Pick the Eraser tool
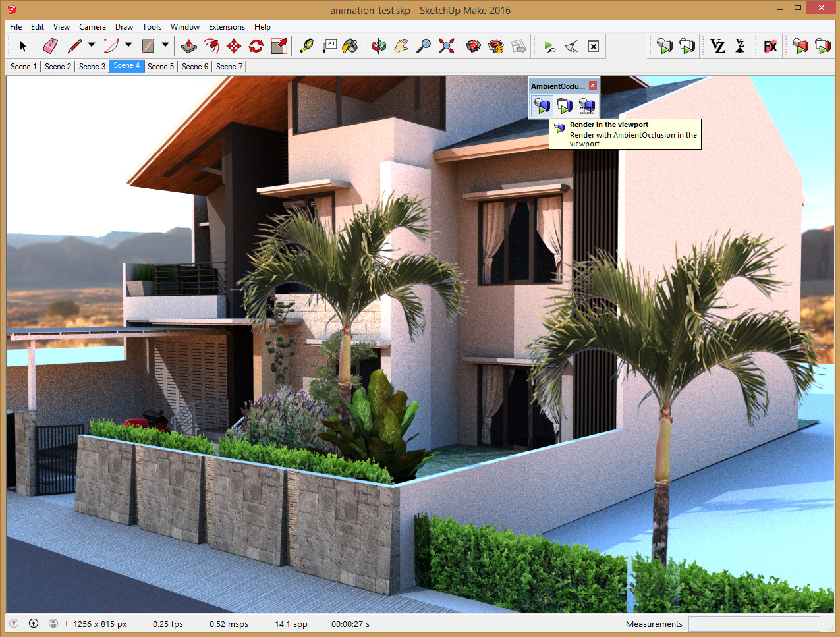The width and height of the screenshot is (840, 637). coord(50,46)
